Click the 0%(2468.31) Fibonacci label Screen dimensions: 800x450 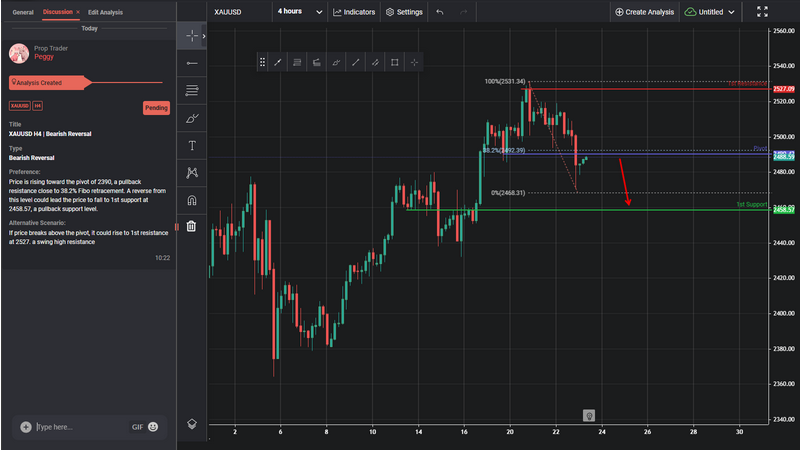click(x=508, y=193)
